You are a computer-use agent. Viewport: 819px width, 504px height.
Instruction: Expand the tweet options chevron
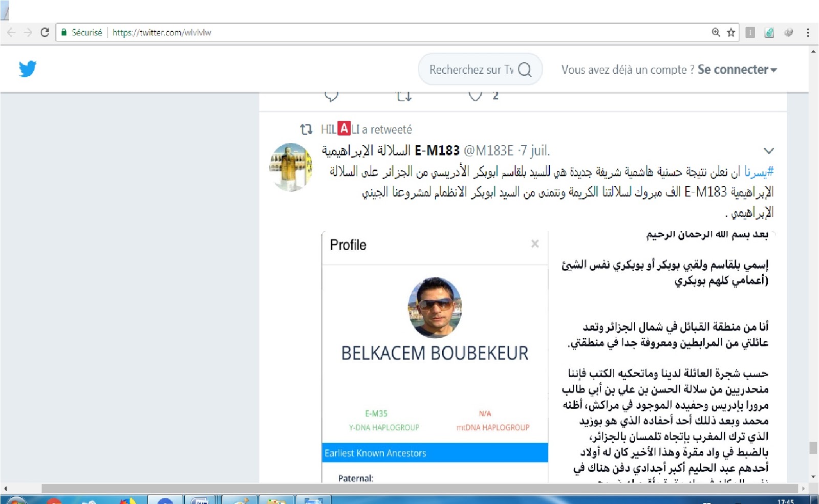[x=768, y=151]
